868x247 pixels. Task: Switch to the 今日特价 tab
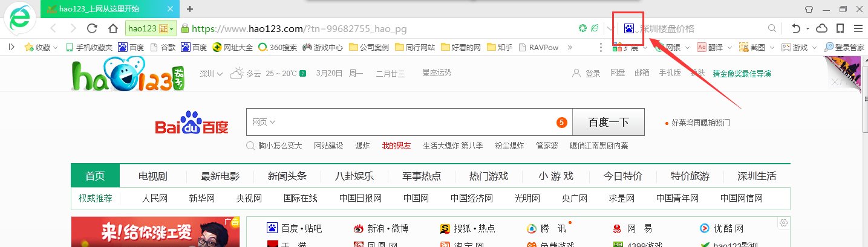point(623,176)
